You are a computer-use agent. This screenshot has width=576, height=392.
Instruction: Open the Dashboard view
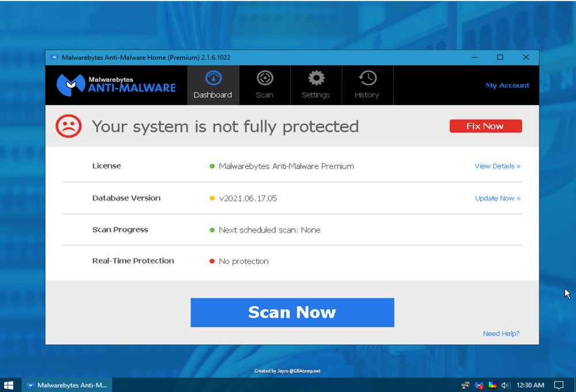213,85
